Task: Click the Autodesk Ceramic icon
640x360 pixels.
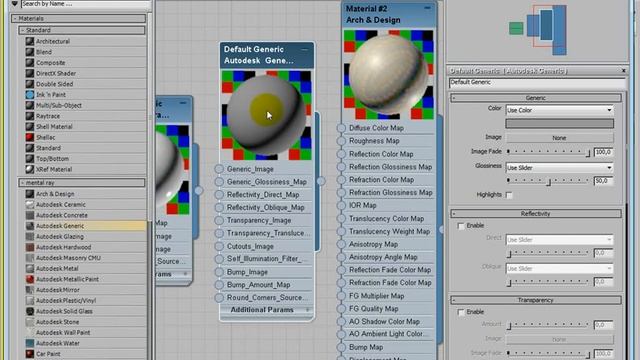Action: pos(30,204)
